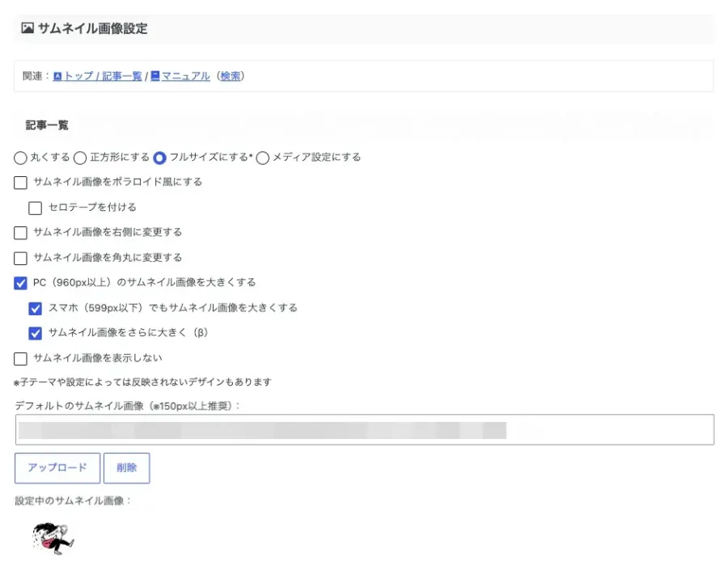
Task: Click the デフォルトのサムネイル画像 label
Action: [x=128, y=406]
